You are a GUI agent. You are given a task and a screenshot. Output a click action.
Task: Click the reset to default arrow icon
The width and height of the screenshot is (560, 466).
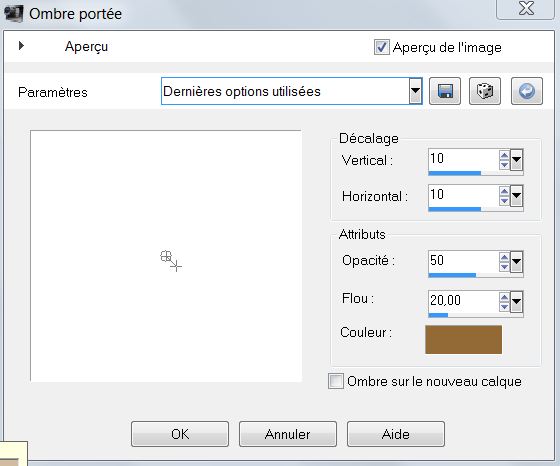pos(527,91)
